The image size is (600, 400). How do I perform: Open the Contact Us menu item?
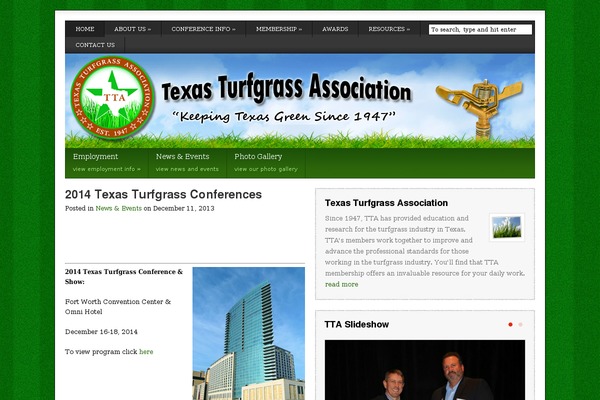[x=95, y=45]
